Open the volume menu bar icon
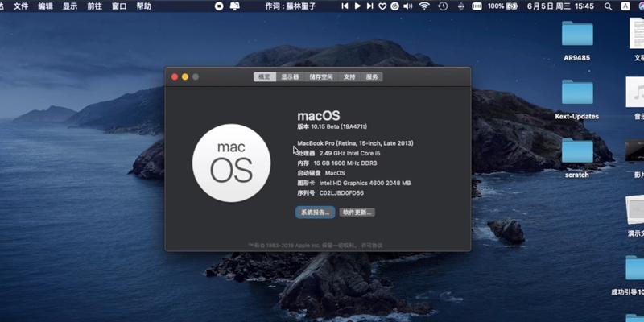 [x=408, y=6]
